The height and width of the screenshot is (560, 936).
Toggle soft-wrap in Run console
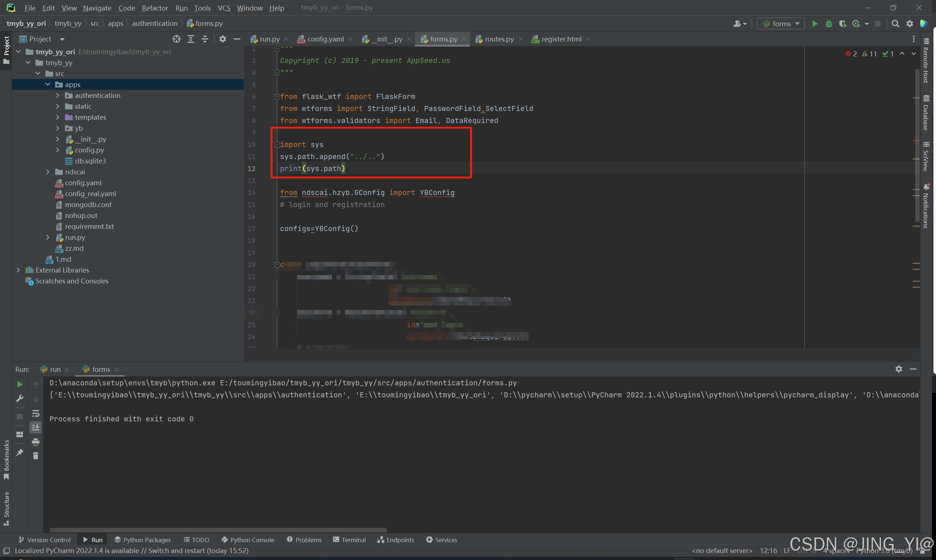[x=35, y=413]
